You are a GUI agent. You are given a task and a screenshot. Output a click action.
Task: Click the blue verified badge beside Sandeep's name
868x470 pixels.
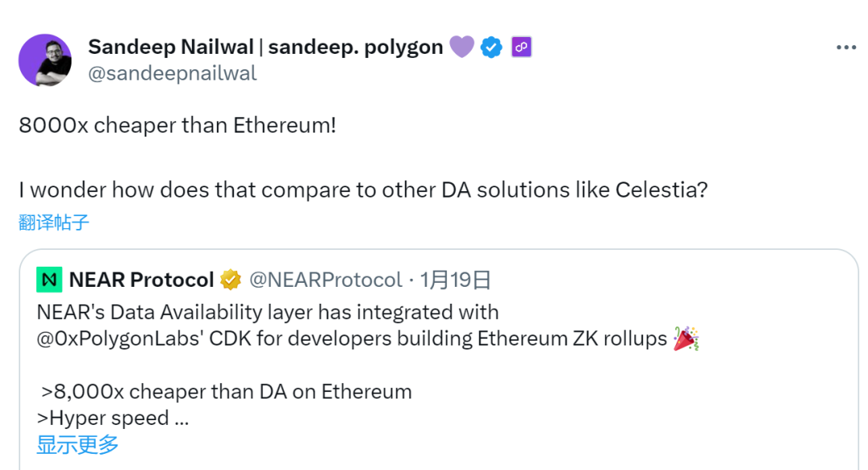pyautogui.click(x=491, y=47)
